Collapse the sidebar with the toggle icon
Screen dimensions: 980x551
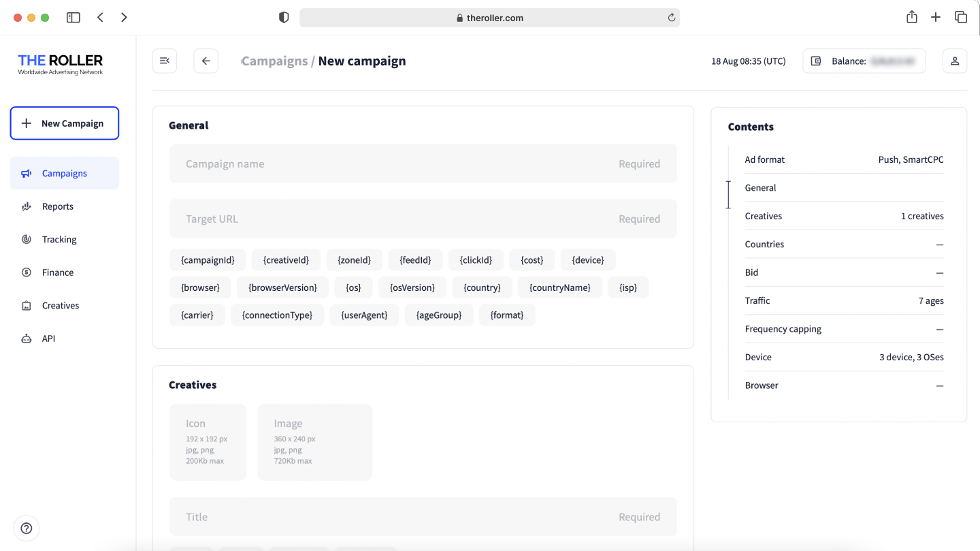tap(164, 61)
